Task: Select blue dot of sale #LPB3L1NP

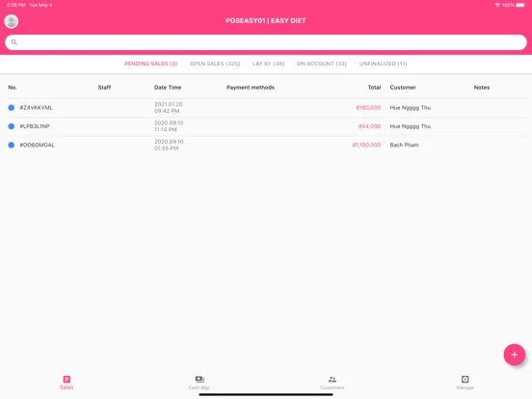Action: point(12,126)
